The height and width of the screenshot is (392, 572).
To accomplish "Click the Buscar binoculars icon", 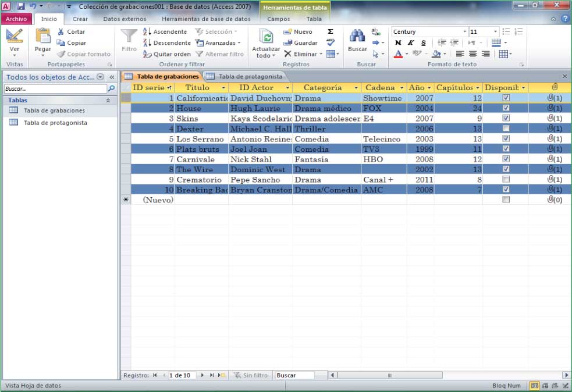I will point(357,35).
